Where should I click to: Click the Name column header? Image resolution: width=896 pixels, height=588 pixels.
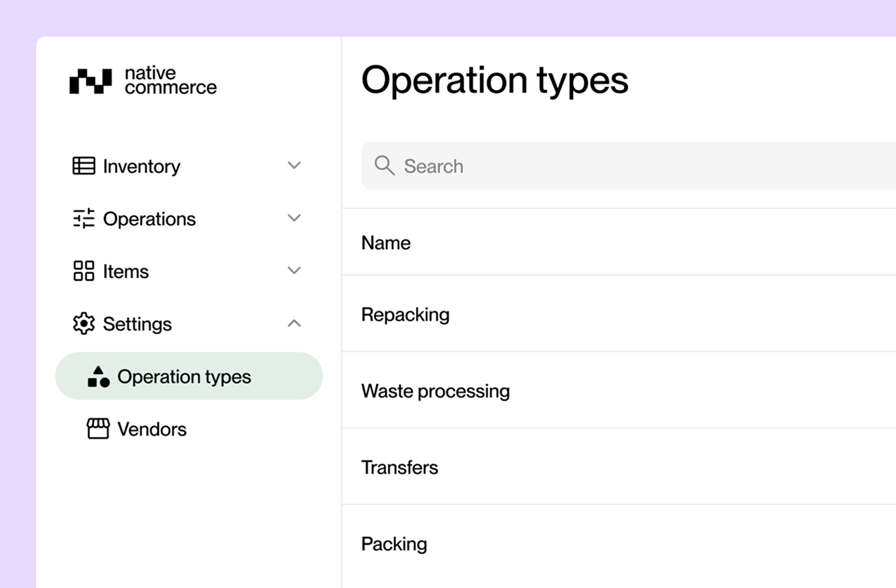tap(386, 243)
